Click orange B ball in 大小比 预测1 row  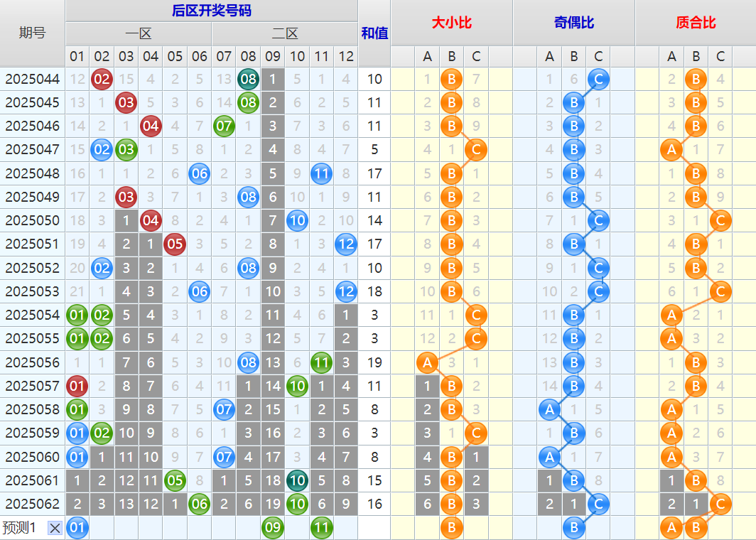pyautogui.click(x=451, y=527)
